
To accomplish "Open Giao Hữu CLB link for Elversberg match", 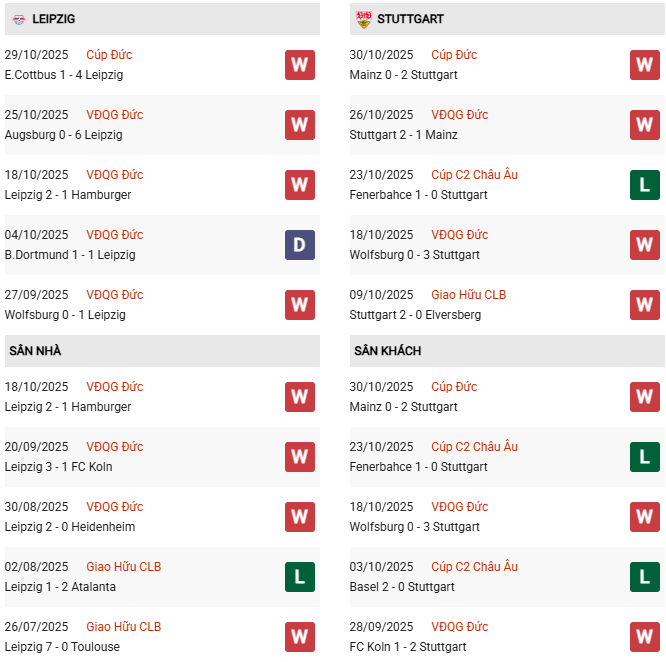I will (470, 295).
